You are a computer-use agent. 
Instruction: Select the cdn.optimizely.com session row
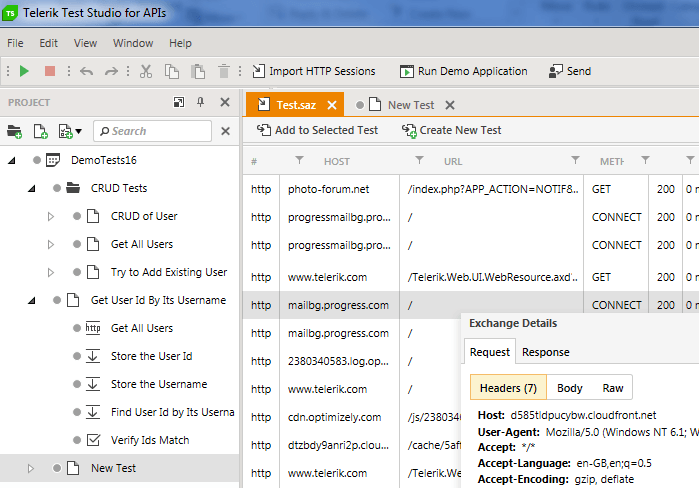pos(352,417)
